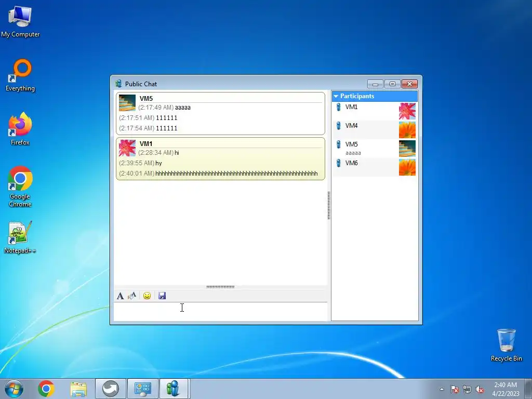Click the gray arrow app in taskbar

pyautogui.click(x=111, y=389)
